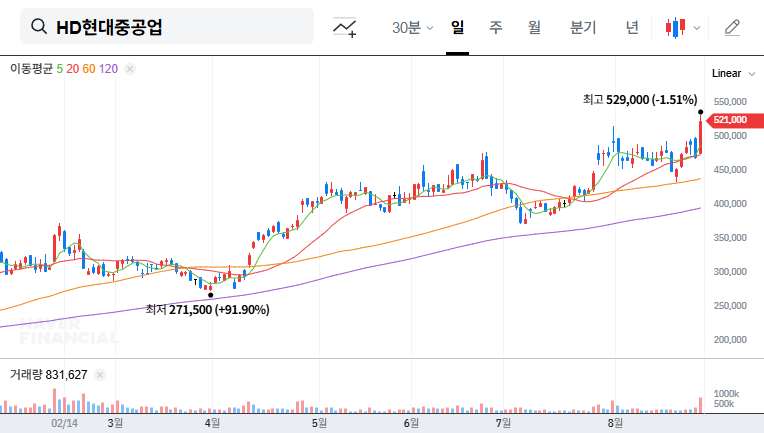
Task: Click the 최저 271,500 low marker label
Action: (208, 310)
